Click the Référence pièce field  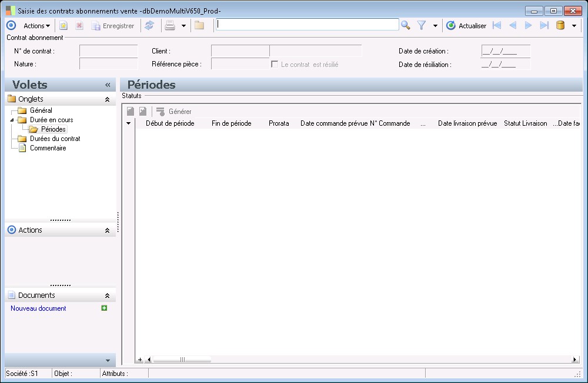pos(240,64)
